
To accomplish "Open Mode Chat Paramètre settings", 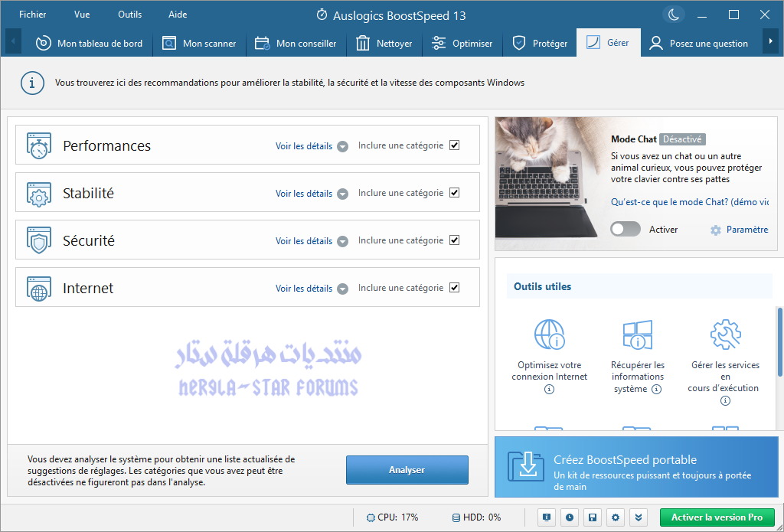I will coord(747,230).
